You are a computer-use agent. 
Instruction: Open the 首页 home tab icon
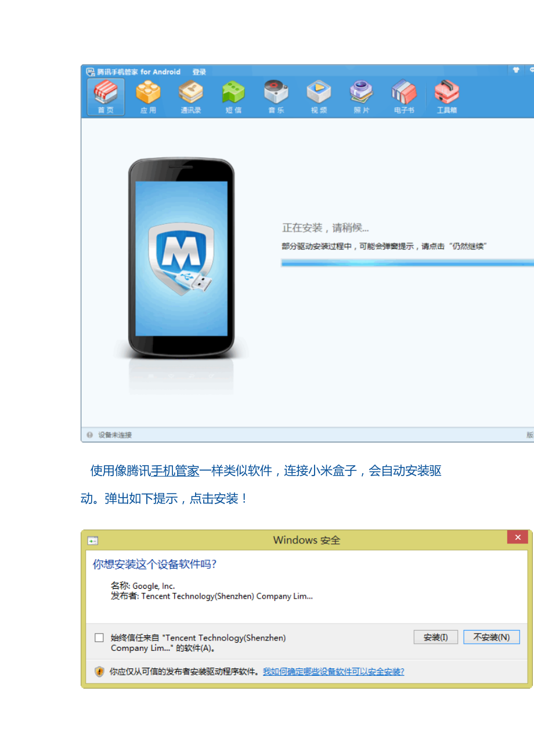coord(106,97)
